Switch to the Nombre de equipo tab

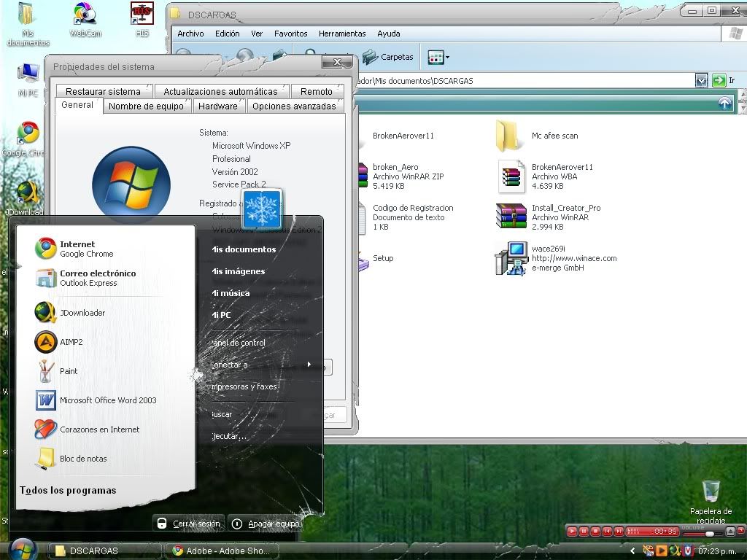click(x=146, y=106)
